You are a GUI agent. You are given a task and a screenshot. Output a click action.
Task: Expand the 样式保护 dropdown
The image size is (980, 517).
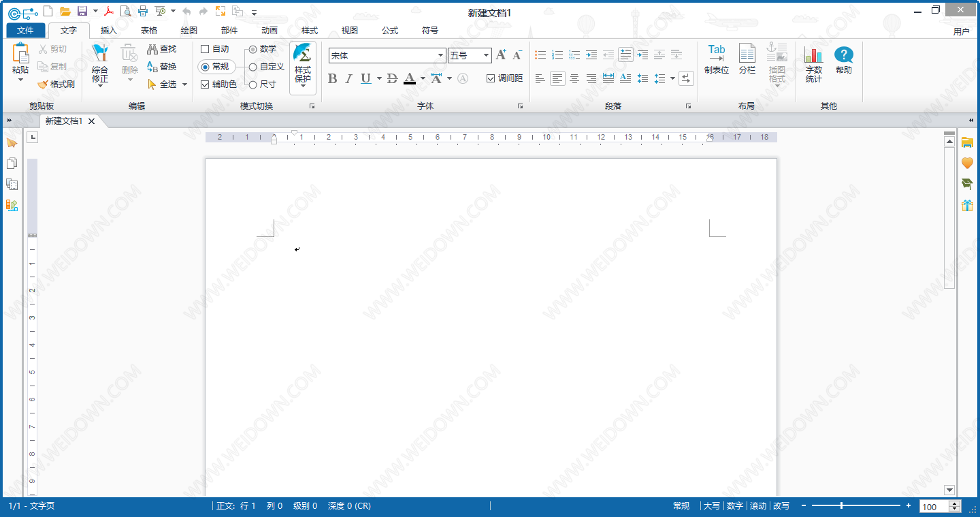[x=303, y=85]
